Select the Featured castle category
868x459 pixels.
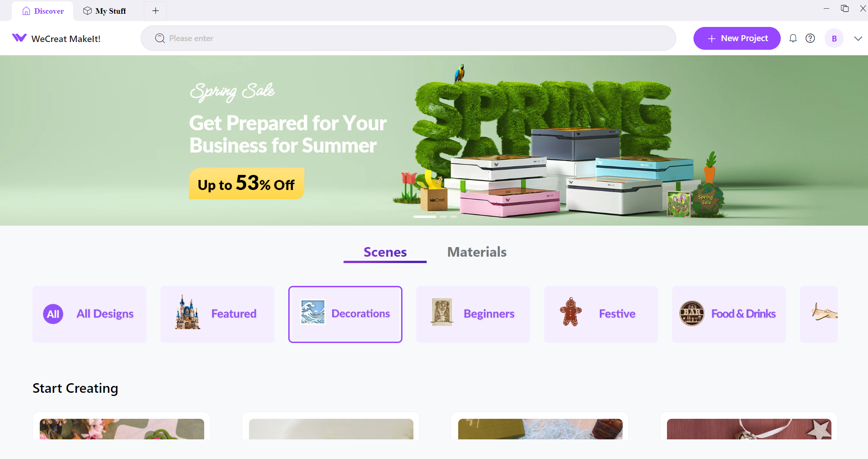217,314
